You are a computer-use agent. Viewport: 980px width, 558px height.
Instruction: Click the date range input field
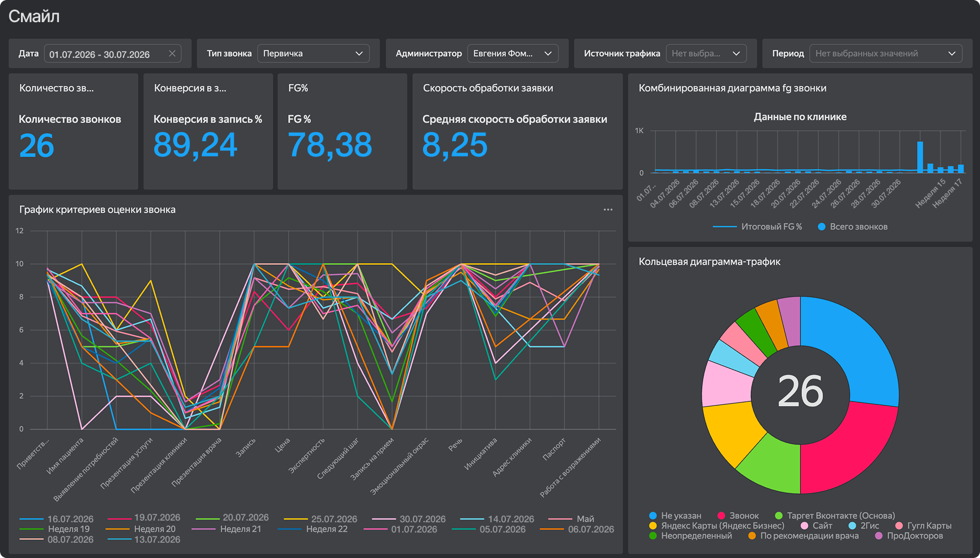[x=112, y=54]
